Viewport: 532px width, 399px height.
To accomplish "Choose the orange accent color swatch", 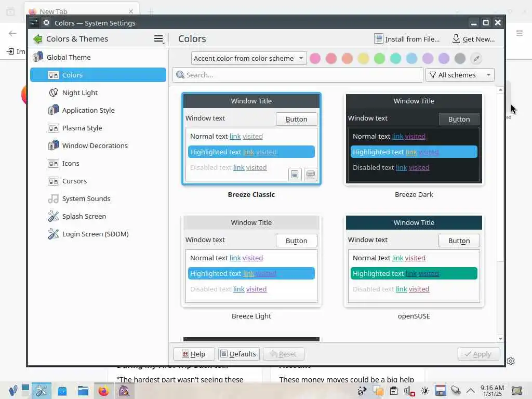I will pyautogui.click(x=347, y=58).
